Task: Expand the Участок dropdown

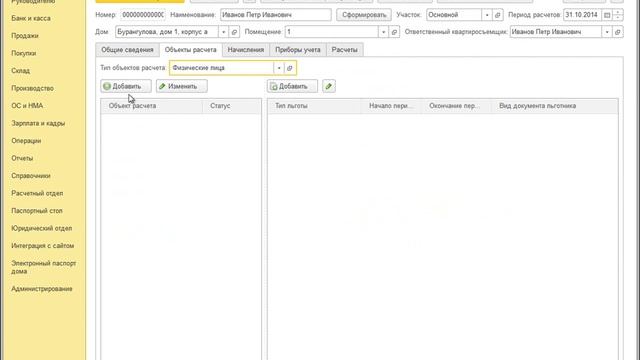Action: pos(487,15)
